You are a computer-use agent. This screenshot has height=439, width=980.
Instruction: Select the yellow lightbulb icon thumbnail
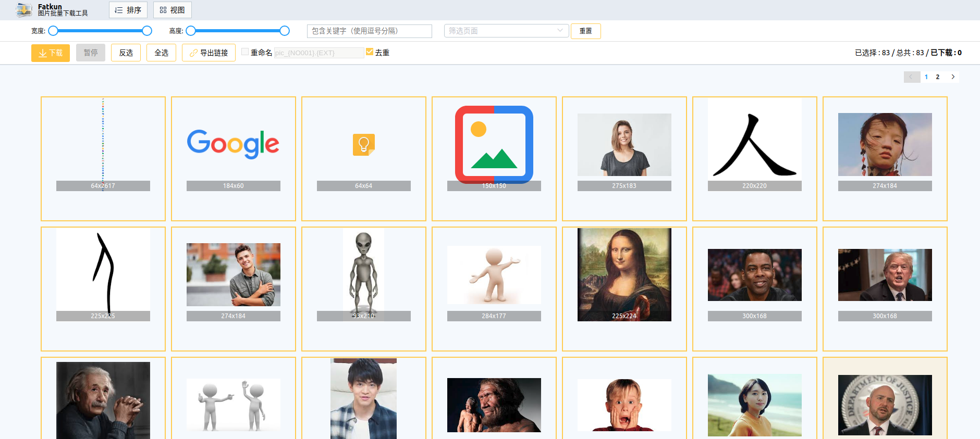(364, 145)
